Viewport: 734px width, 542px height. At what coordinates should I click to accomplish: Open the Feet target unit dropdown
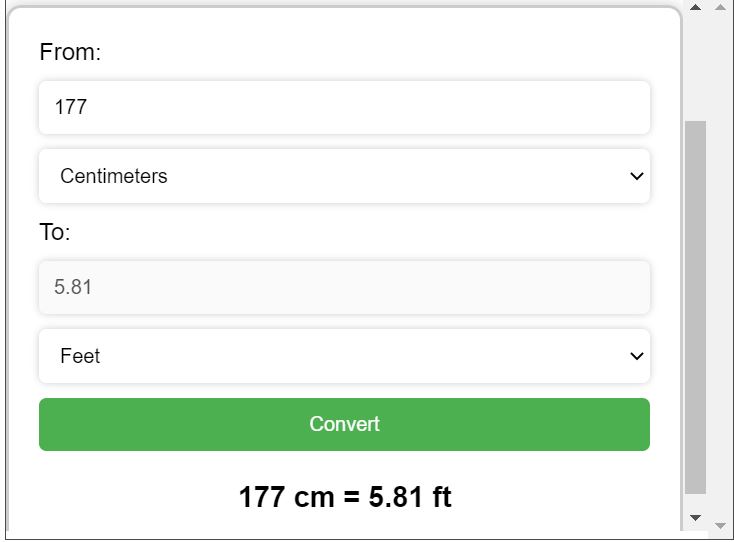(344, 357)
